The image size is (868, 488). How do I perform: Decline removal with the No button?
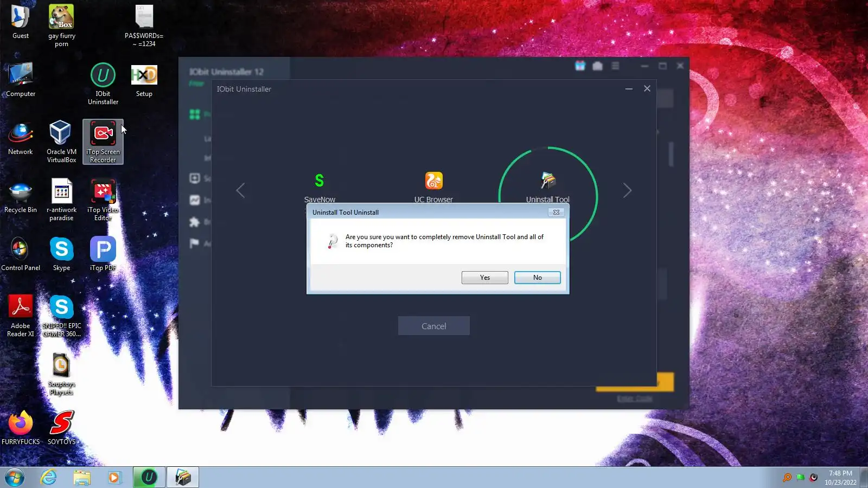click(x=537, y=278)
